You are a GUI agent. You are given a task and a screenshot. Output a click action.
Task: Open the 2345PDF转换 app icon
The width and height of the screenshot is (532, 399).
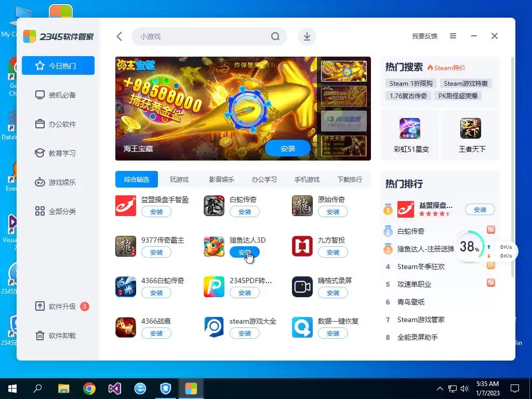tap(214, 287)
